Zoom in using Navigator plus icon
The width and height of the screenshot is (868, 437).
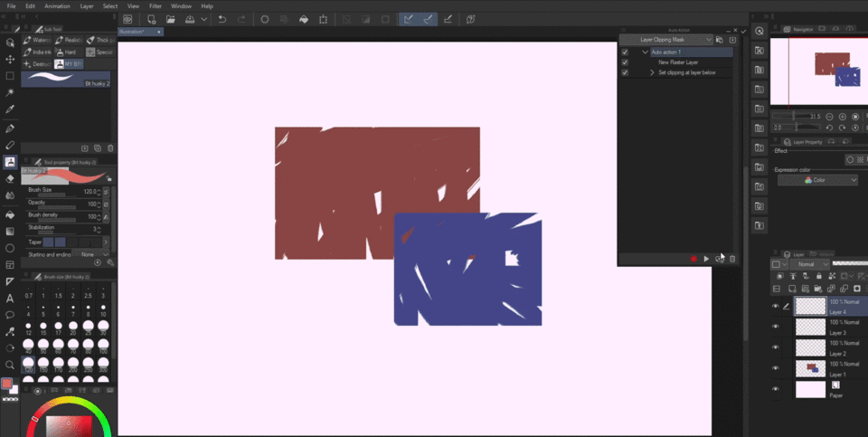[843, 117]
